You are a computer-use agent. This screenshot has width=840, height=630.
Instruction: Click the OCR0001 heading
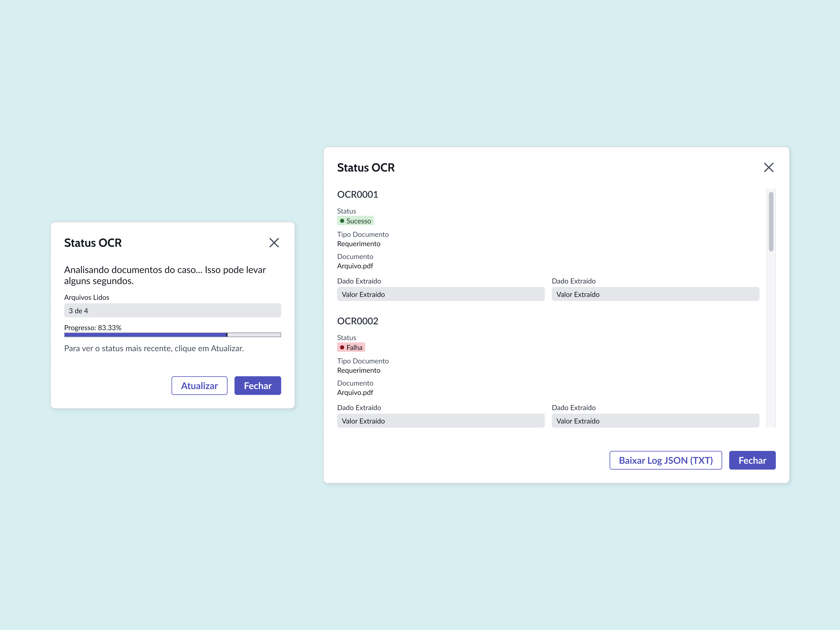358,194
